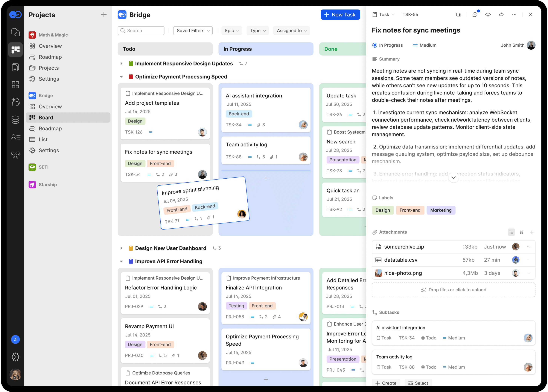Click the board Search field
The height and width of the screenshot is (392, 548).
(141, 31)
